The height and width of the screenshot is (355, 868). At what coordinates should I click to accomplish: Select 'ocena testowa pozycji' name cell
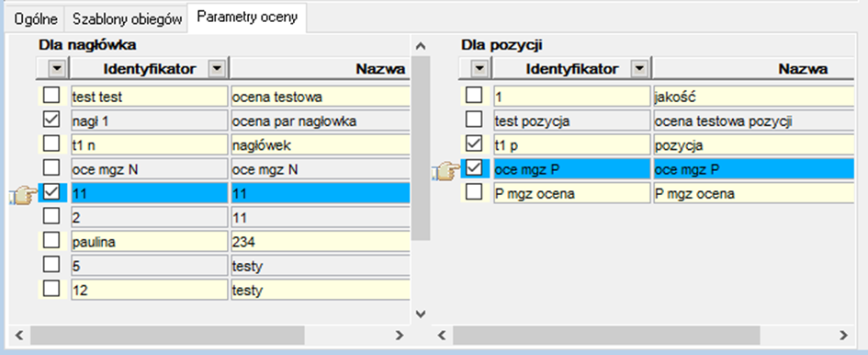(x=753, y=120)
